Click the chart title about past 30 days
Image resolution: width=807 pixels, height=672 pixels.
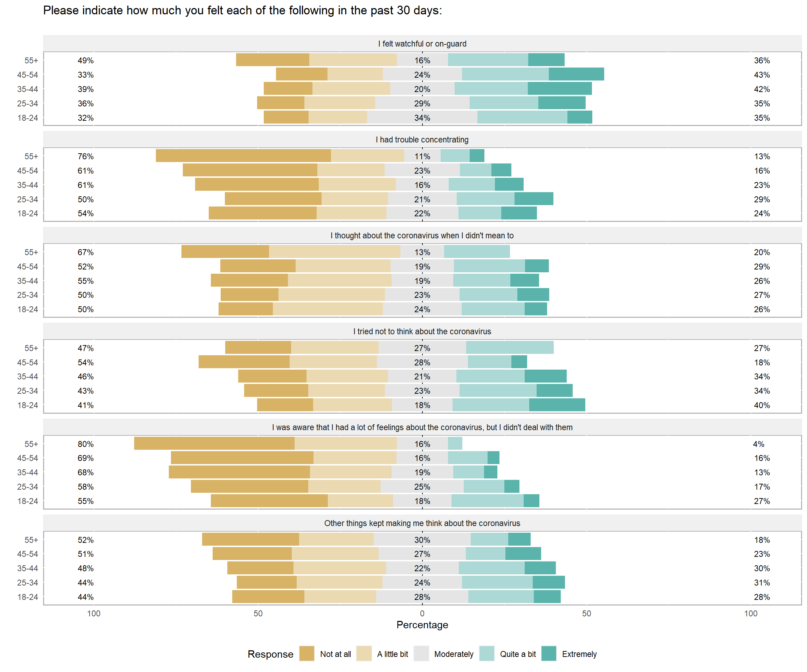242,10
